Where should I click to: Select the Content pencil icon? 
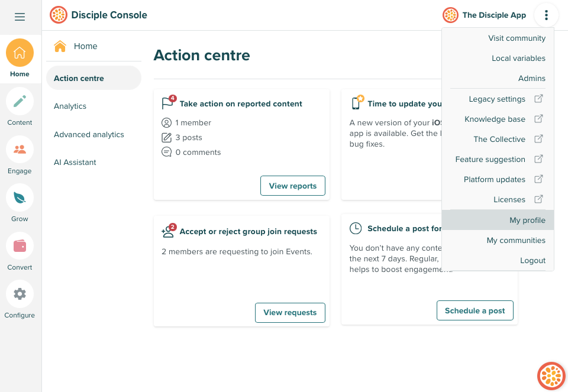click(x=20, y=101)
